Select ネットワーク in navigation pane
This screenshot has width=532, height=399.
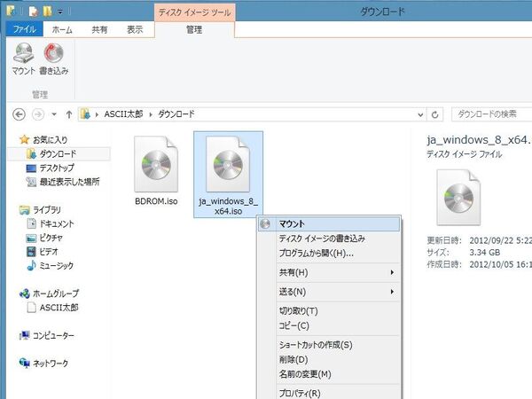pyautogui.click(x=44, y=364)
